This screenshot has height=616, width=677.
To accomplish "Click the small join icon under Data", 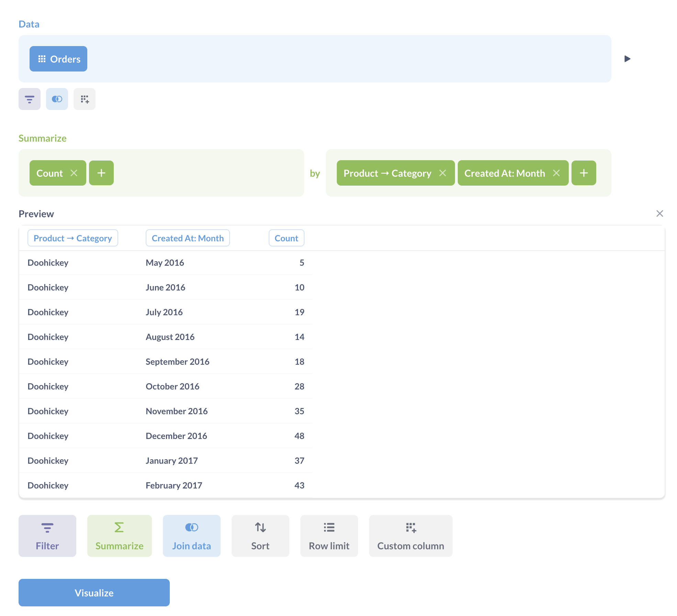I will tap(57, 99).
